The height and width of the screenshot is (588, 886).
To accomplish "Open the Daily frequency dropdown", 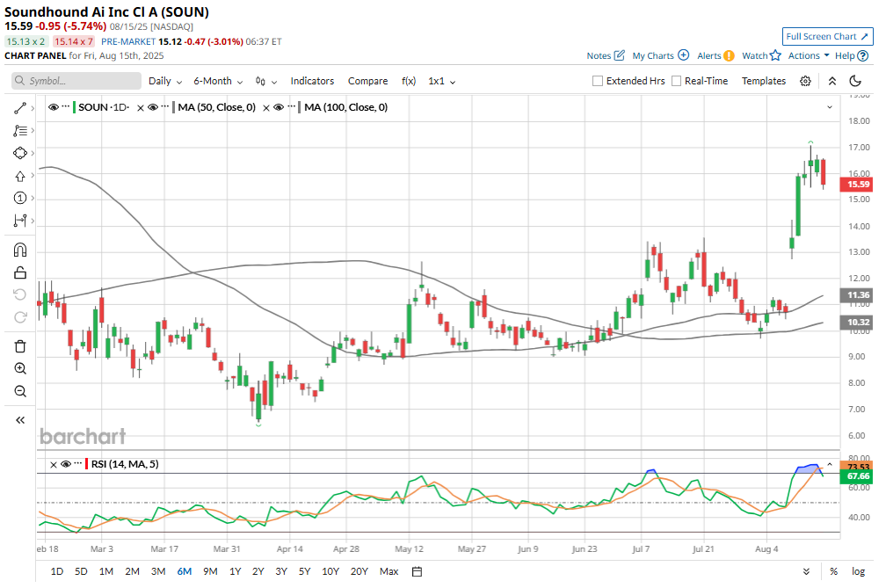I will click(x=165, y=81).
